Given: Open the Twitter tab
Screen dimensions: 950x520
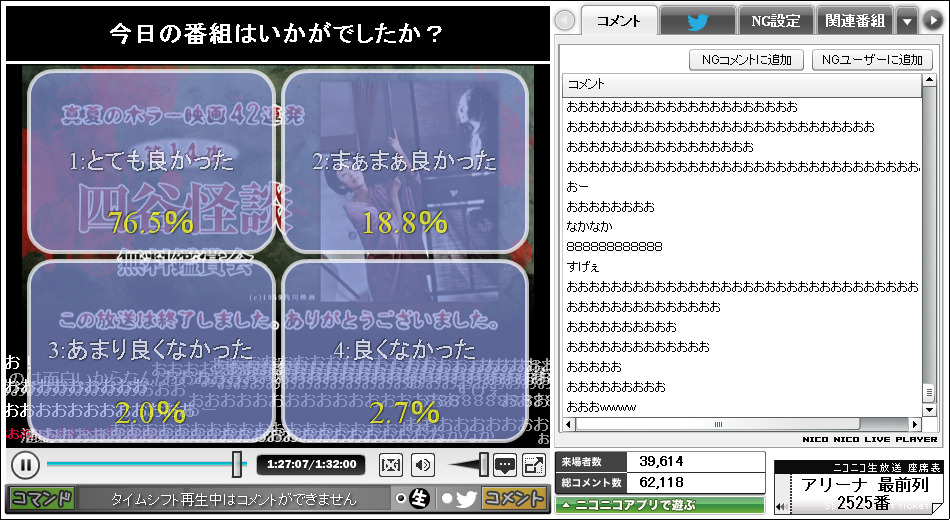Looking at the screenshot, I should click(698, 22).
